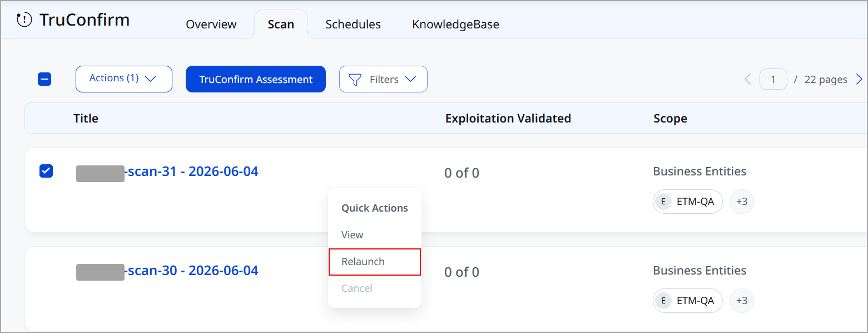Click the Exploitation Validated column header
This screenshot has height=333, width=868.
point(508,118)
